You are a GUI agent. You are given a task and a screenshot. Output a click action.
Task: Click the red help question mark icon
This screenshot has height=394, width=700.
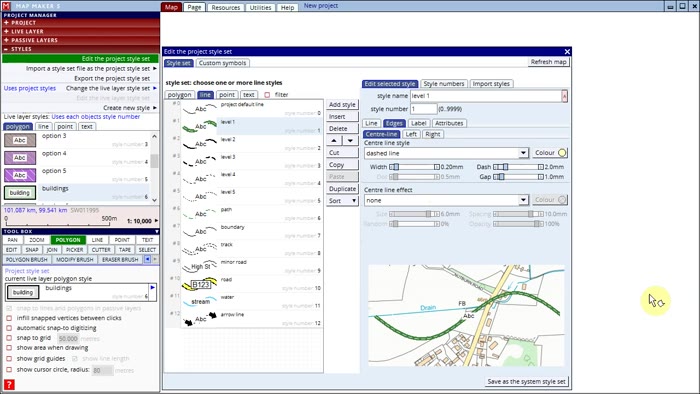pyautogui.click(x=9, y=385)
